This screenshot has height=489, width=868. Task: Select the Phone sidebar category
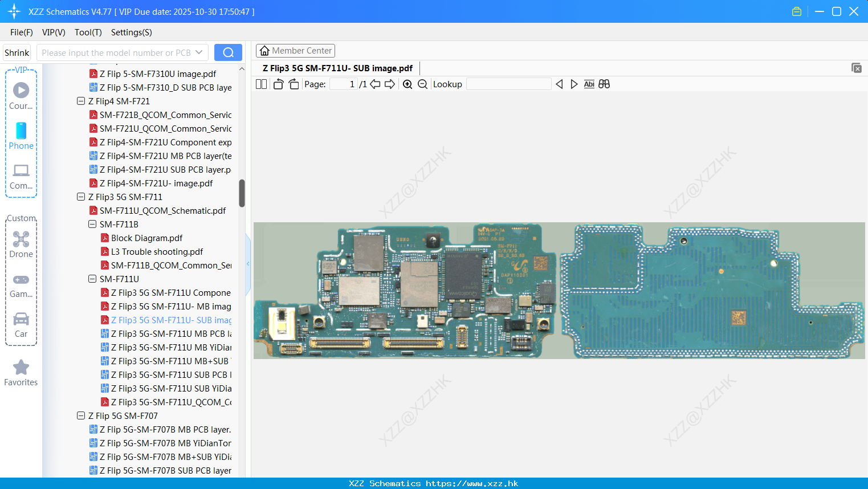point(21,136)
